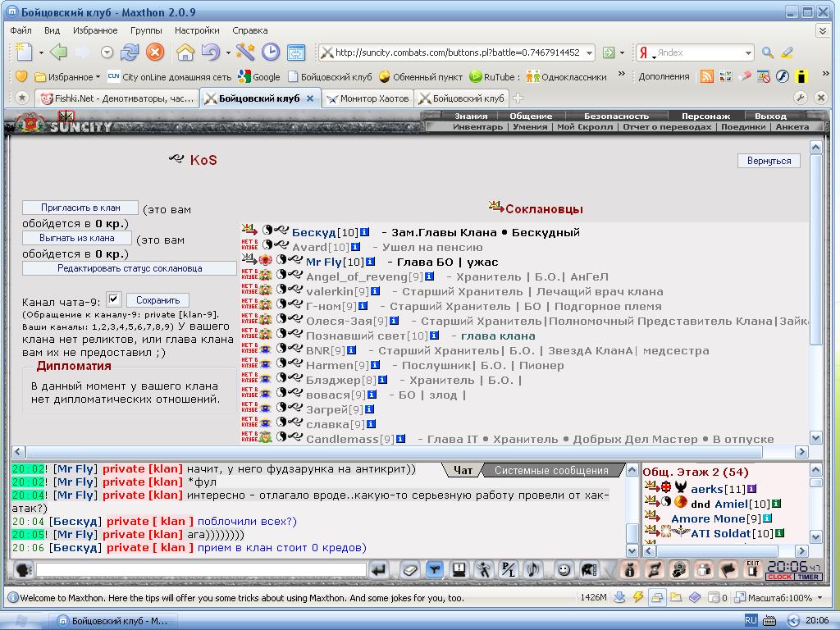Image resolution: width=840 pixels, height=630 pixels.
Task: Open the smiley emoticons icon
Action: pos(564,569)
